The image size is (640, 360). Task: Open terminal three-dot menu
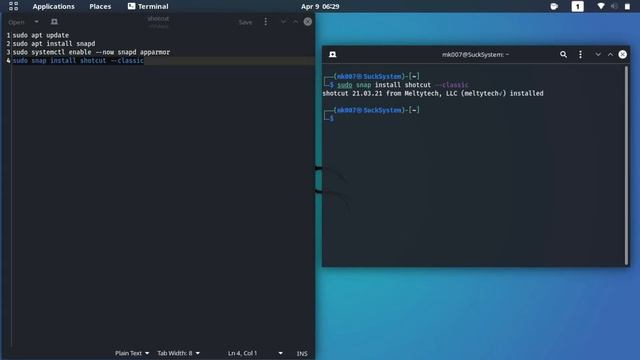580,54
